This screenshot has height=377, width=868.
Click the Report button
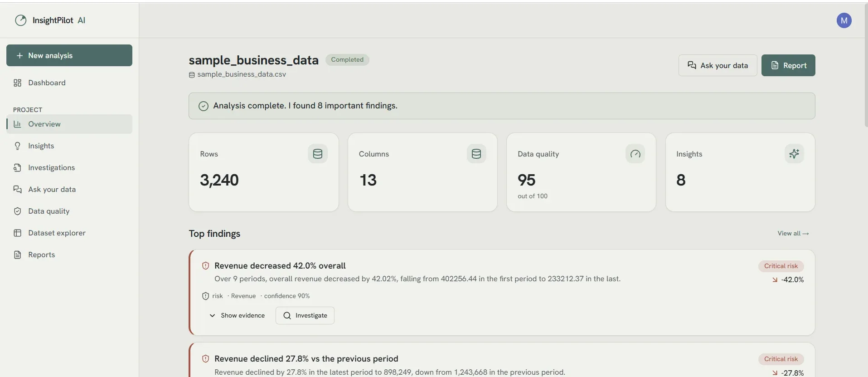click(788, 65)
